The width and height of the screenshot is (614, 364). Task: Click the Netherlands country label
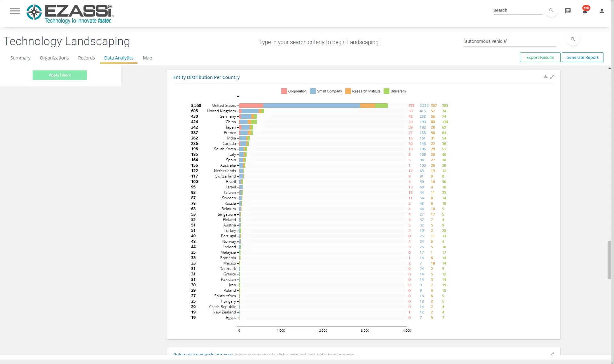click(x=225, y=171)
